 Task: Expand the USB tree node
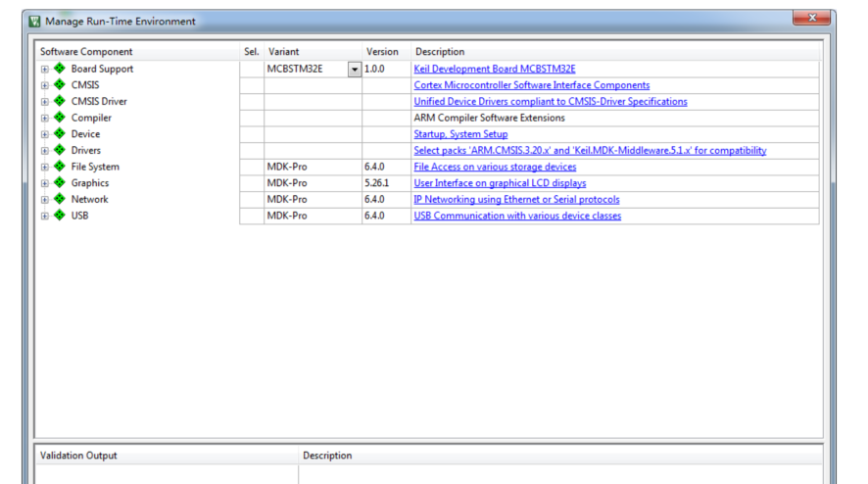point(44,216)
